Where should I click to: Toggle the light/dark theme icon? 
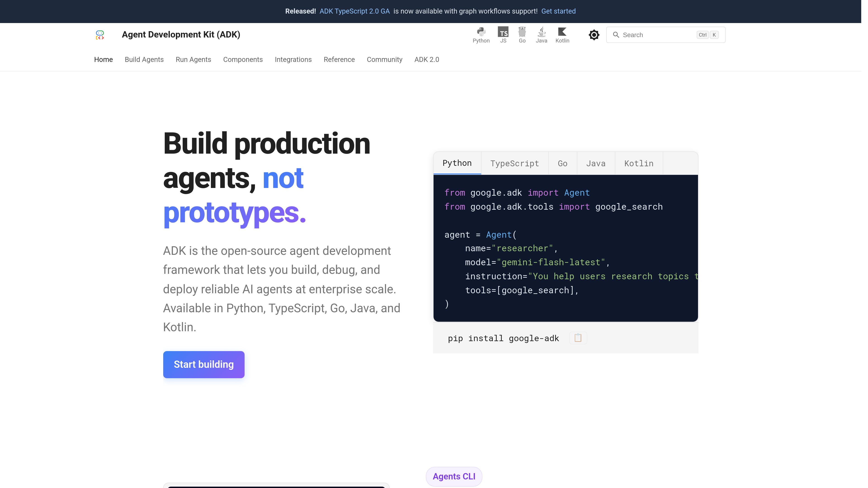pyautogui.click(x=594, y=35)
